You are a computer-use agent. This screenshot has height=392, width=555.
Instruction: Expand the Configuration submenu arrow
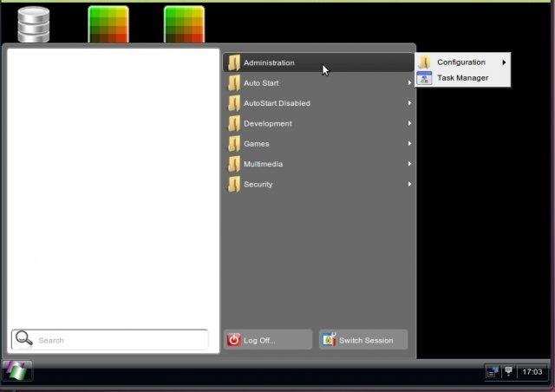click(x=504, y=62)
